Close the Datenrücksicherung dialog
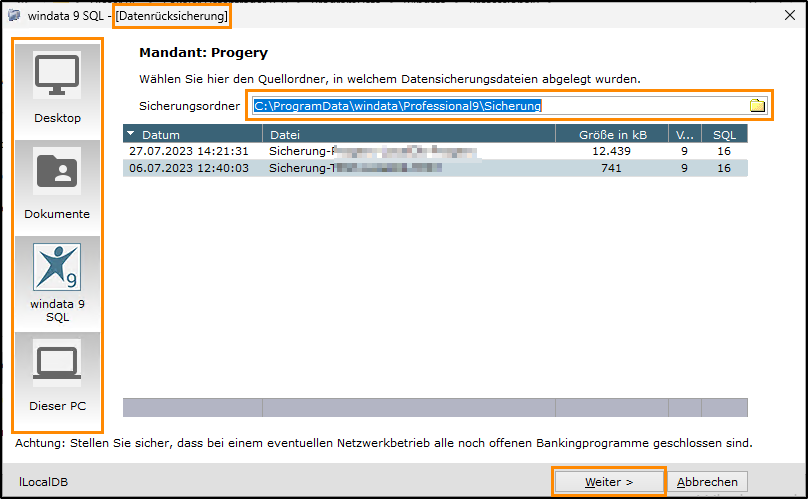Image resolution: width=808 pixels, height=499 pixels. 789,15
